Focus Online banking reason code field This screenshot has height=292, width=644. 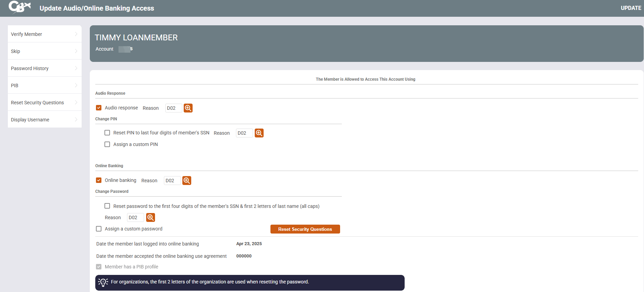point(172,181)
